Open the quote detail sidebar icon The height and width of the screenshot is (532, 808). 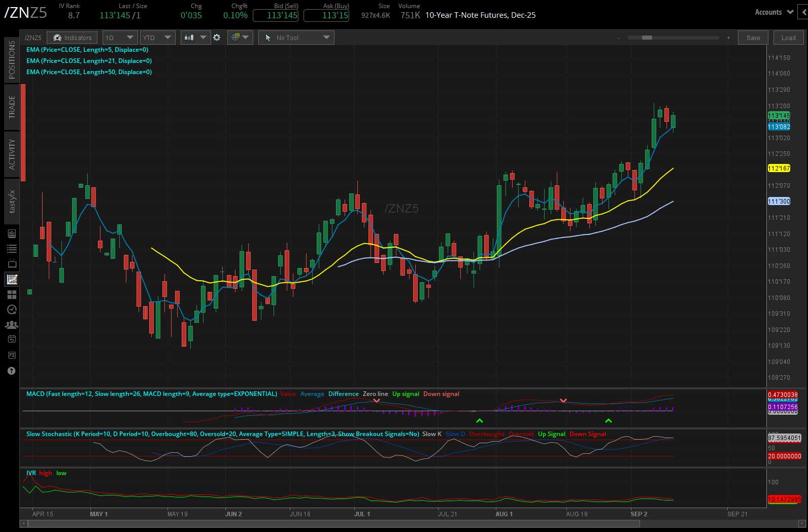(x=12, y=234)
